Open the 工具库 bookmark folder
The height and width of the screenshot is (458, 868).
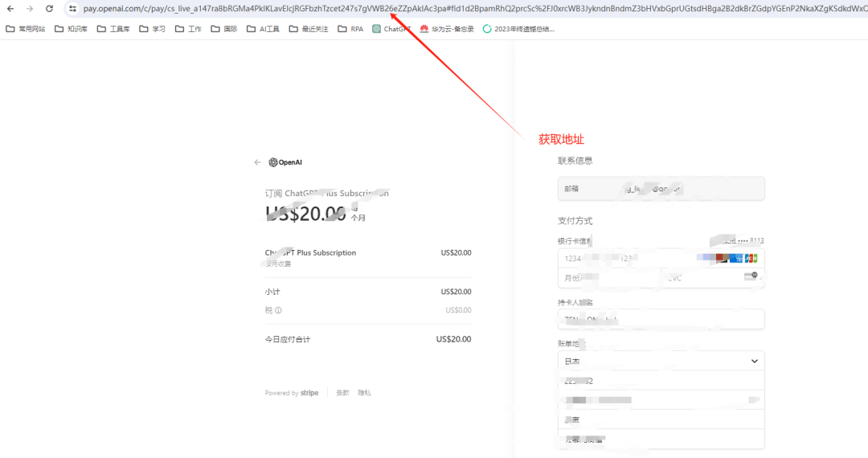(x=113, y=29)
